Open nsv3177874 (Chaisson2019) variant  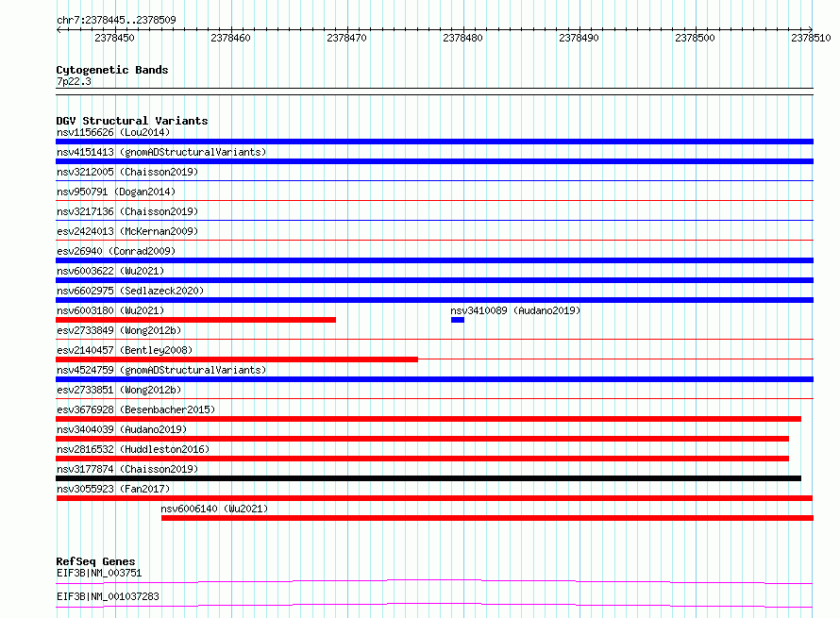point(127,469)
